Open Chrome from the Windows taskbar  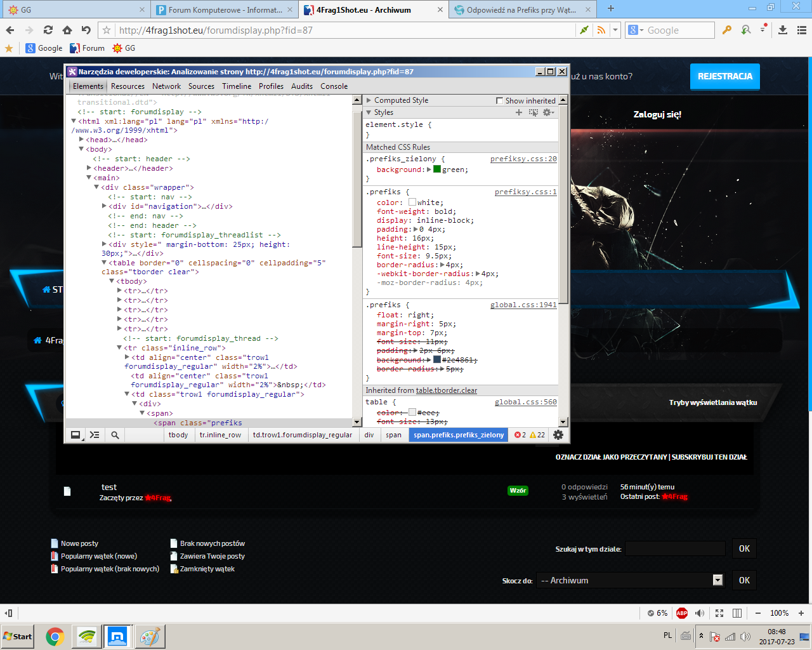tap(55, 636)
